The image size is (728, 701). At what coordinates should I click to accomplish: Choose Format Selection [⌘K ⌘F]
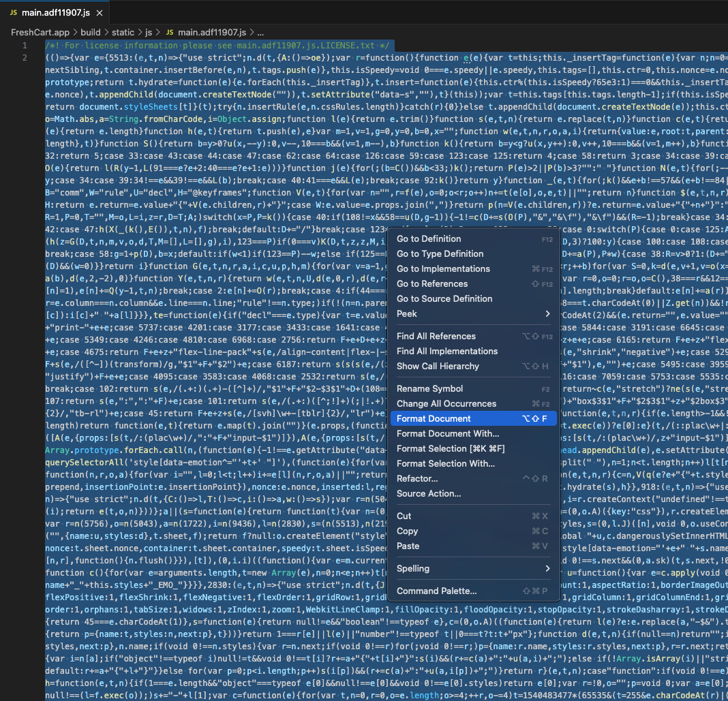473,449
